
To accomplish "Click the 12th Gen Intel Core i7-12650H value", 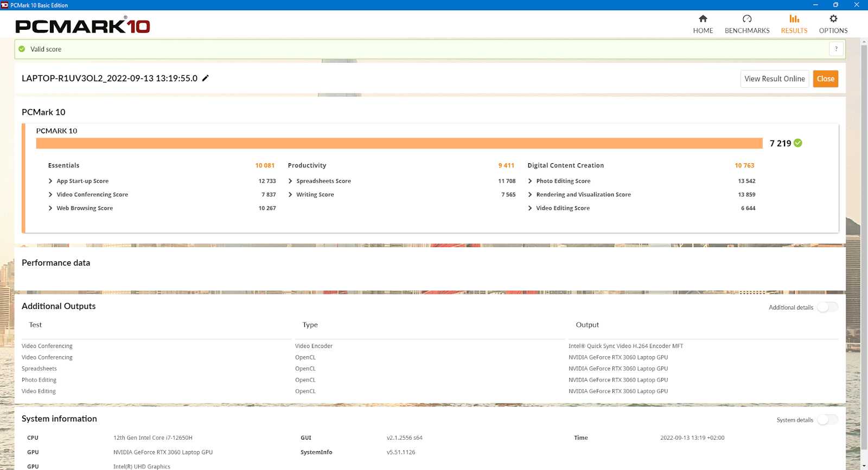I will tap(153, 438).
